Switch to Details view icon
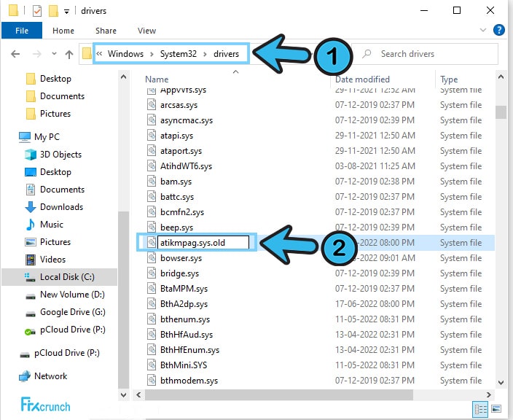The height and width of the screenshot is (420, 513). click(x=481, y=409)
